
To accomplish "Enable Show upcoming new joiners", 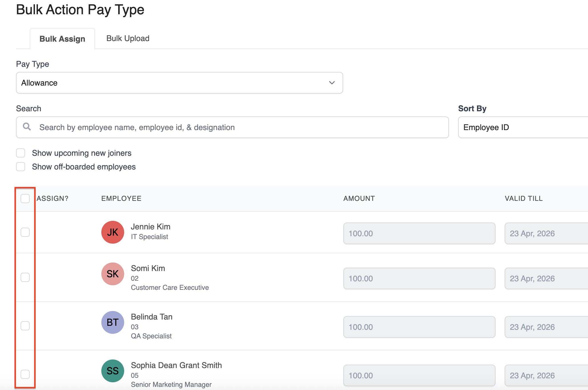I will [21, 153].
